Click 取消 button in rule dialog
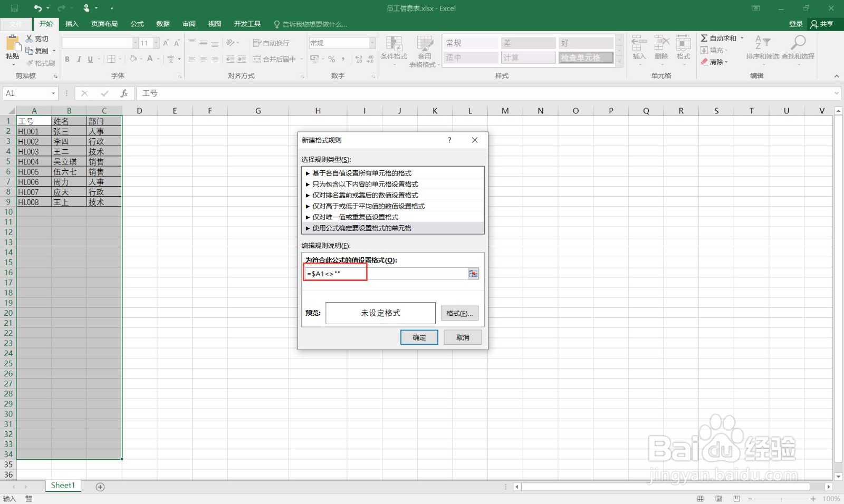844x504 pixels. point(463,337)
